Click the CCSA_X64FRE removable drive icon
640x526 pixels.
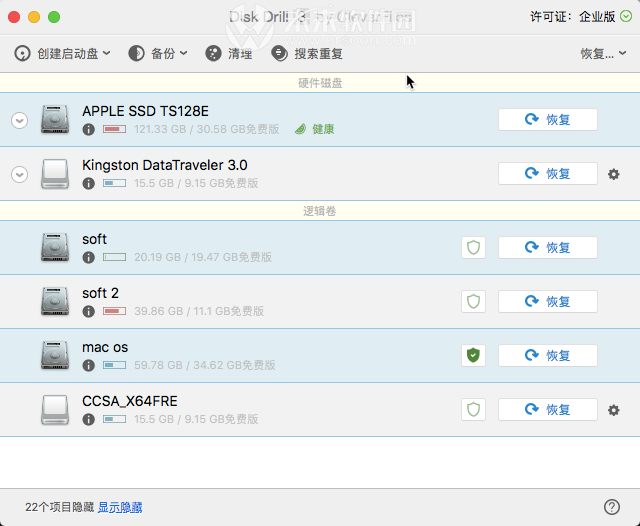coord(55,410)
